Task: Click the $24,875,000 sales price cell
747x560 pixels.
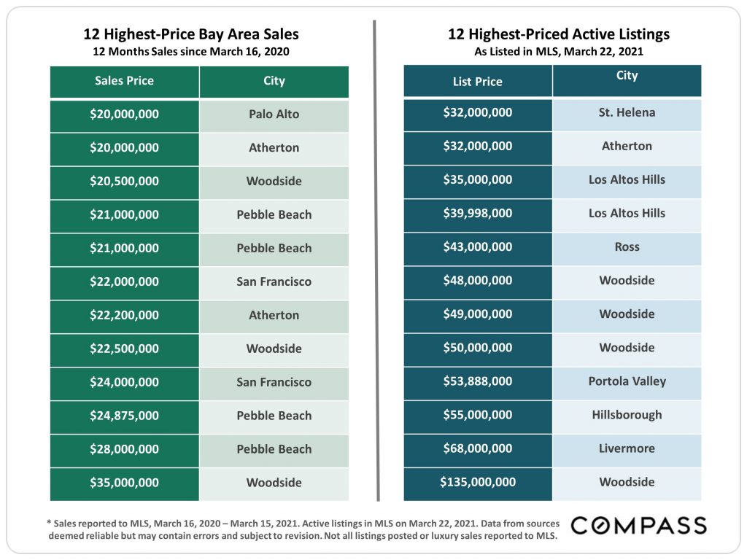Action: 124,418
